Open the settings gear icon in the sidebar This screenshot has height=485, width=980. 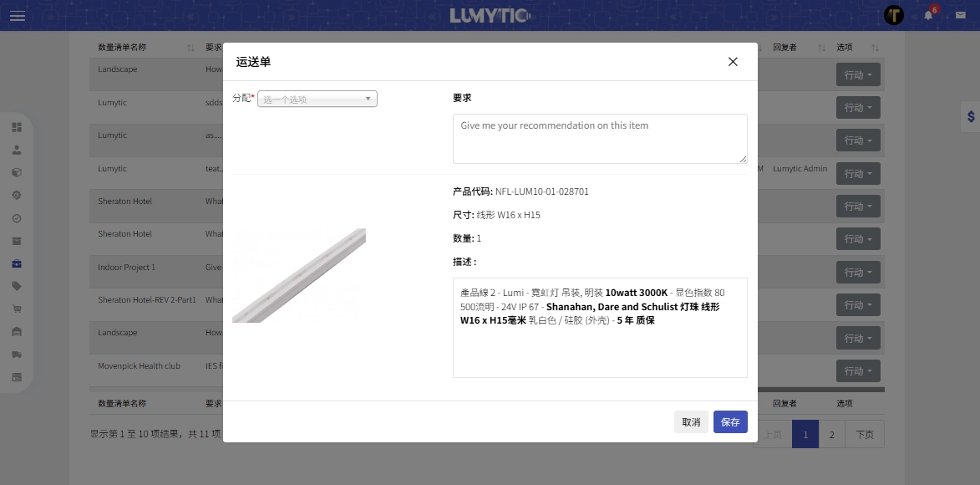(17, 194)
